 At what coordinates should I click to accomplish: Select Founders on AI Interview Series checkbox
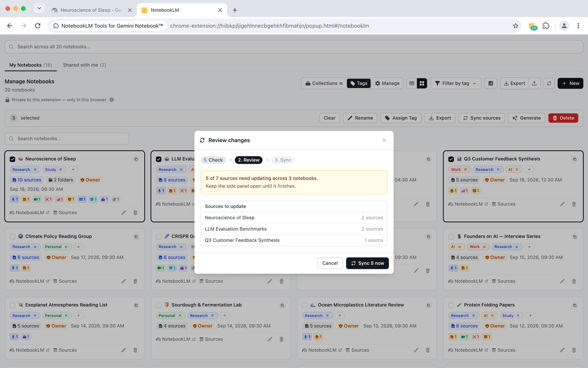451,237
